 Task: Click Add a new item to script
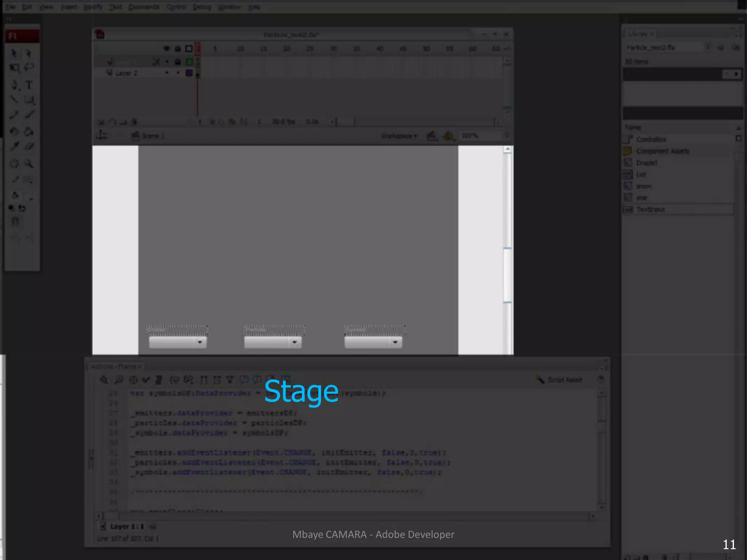pos(104,380)
